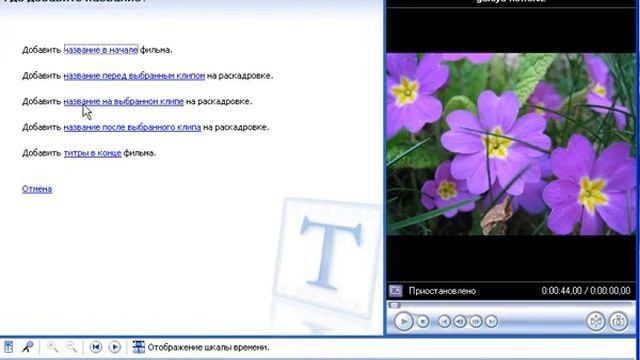
Task: Cancel with the 'Отмена' link
Action: pos(37,189)
